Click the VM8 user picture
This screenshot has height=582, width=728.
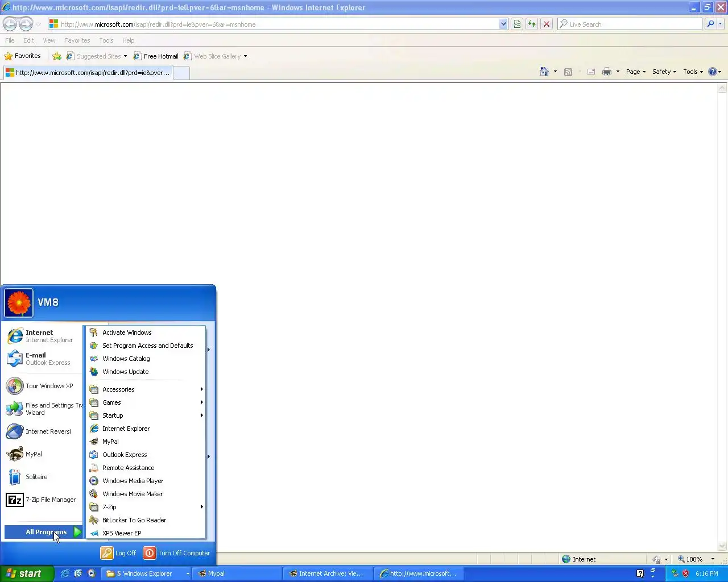(19, 303)
